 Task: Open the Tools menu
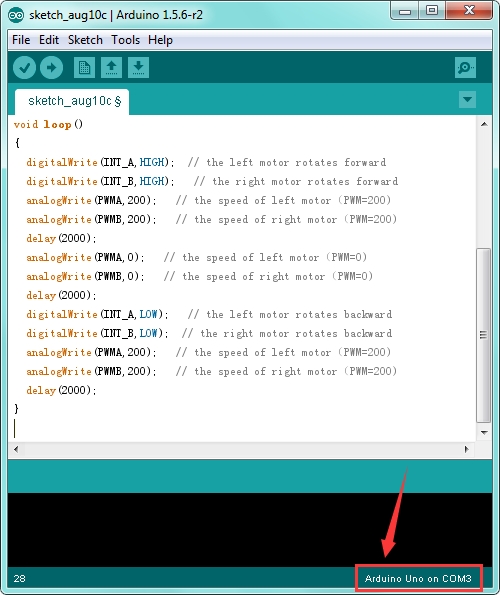point(125,40)
